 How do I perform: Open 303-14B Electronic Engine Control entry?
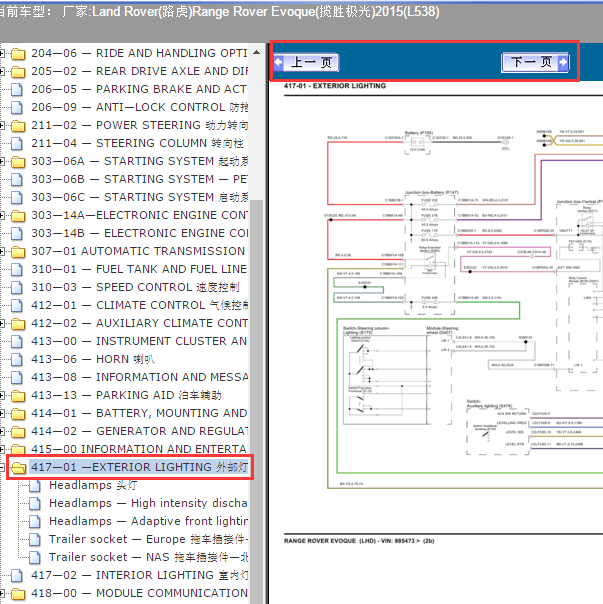139,233
